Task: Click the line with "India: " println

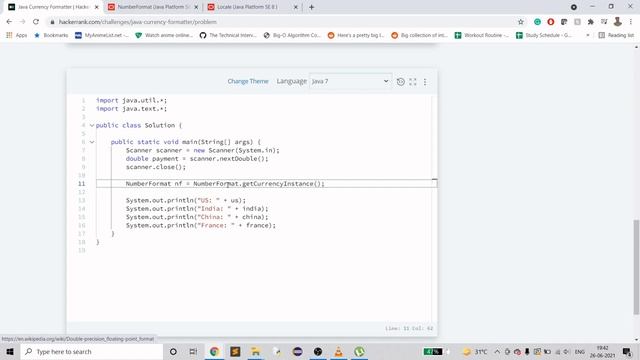Action: pyautogui.click(x=197, y=209)
